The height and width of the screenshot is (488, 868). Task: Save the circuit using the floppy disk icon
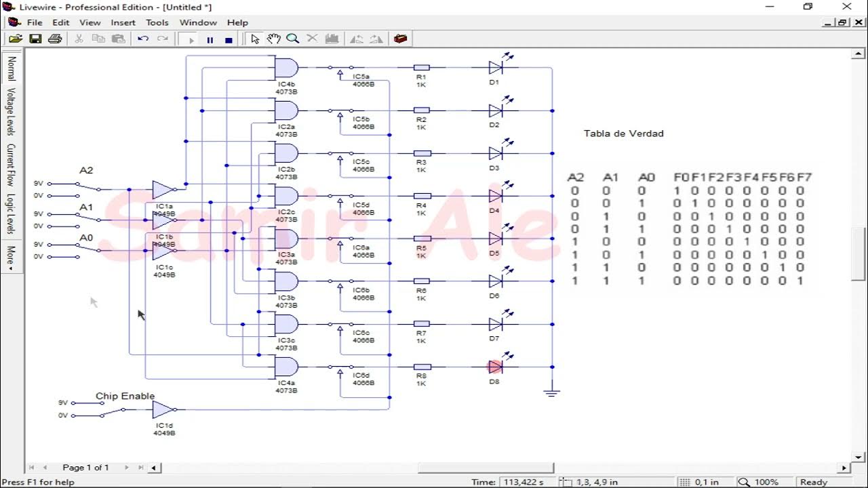click(35, 39)
